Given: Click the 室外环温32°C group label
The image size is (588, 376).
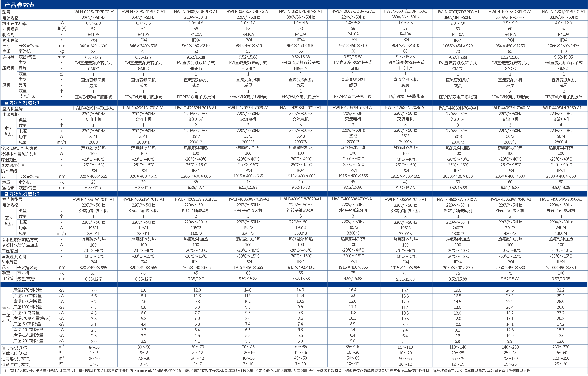Looking at the screenshot, I should [x=6, y=315].
